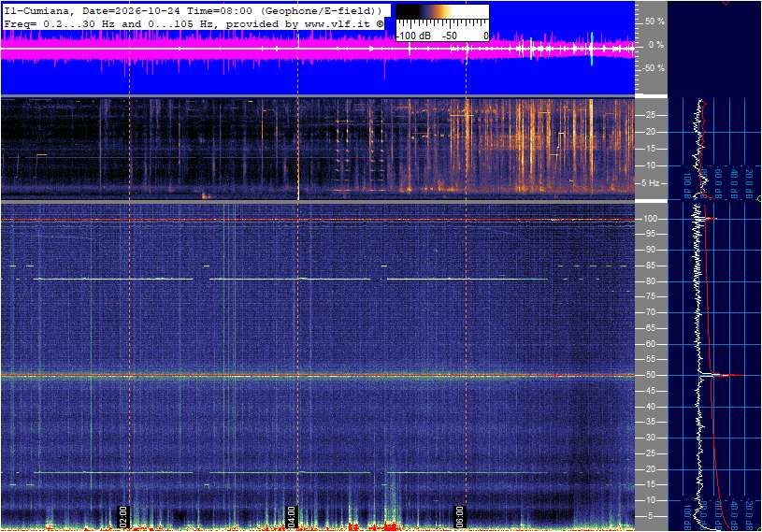The width and height of the screenshot is (762, 532).
Task: Click the '65' tick on E-field frequency axis
Action: pos(650,328)
